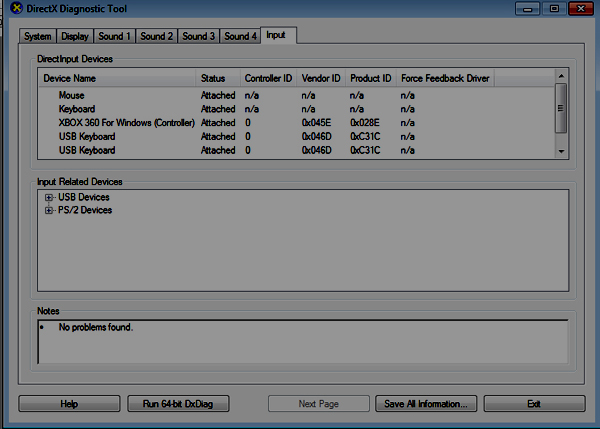Sort by Device Name column header
Viewport: 600px width, 429px height.
(x=117, y=78)
